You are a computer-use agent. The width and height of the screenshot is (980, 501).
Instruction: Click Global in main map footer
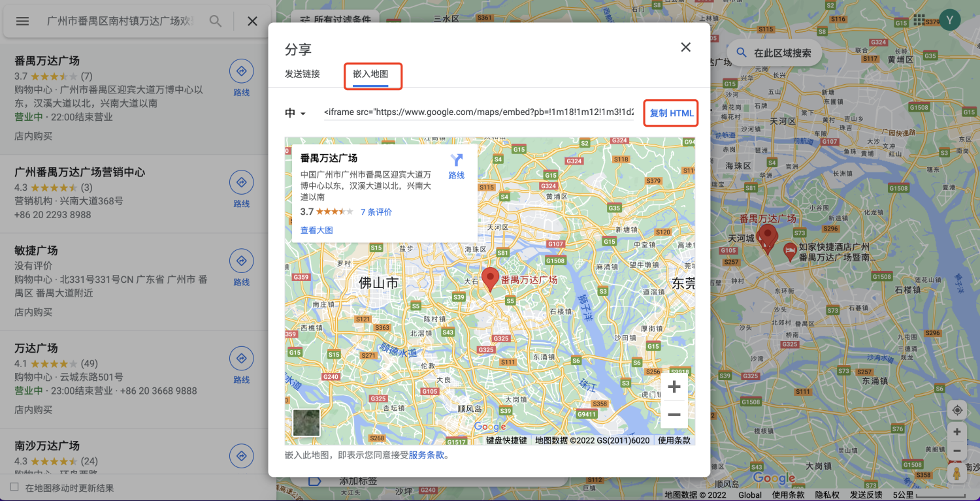[x=750, y=494]
